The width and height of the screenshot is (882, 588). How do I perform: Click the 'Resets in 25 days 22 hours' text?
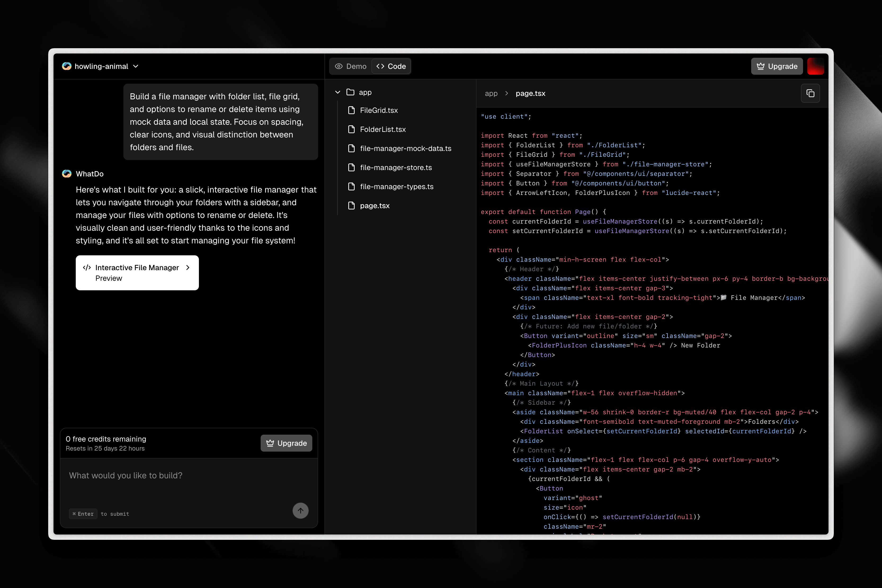105,448
